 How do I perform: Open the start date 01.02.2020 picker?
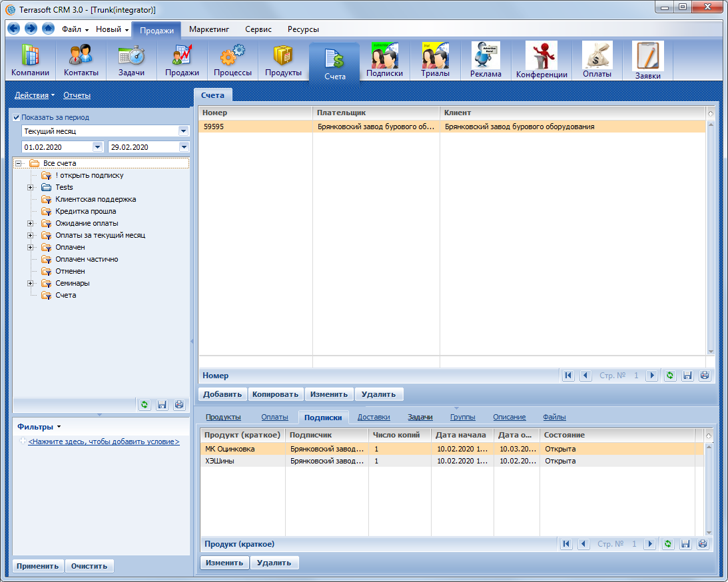97,147
